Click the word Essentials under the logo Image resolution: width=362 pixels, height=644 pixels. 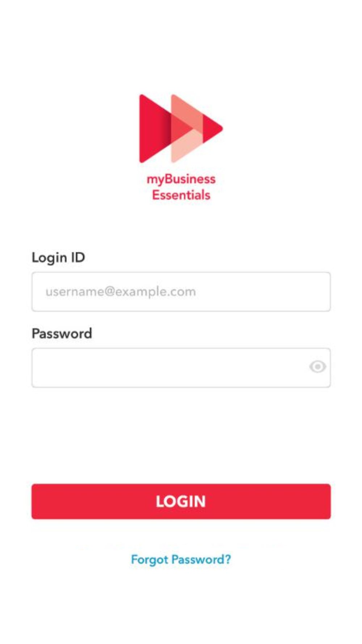(181, 195)
